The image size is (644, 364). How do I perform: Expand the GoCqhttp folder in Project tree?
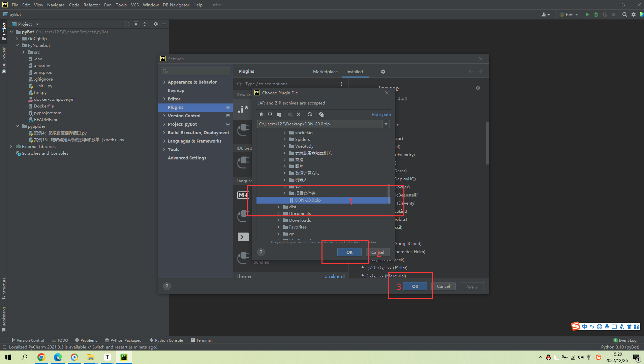[x=17, y=38]
